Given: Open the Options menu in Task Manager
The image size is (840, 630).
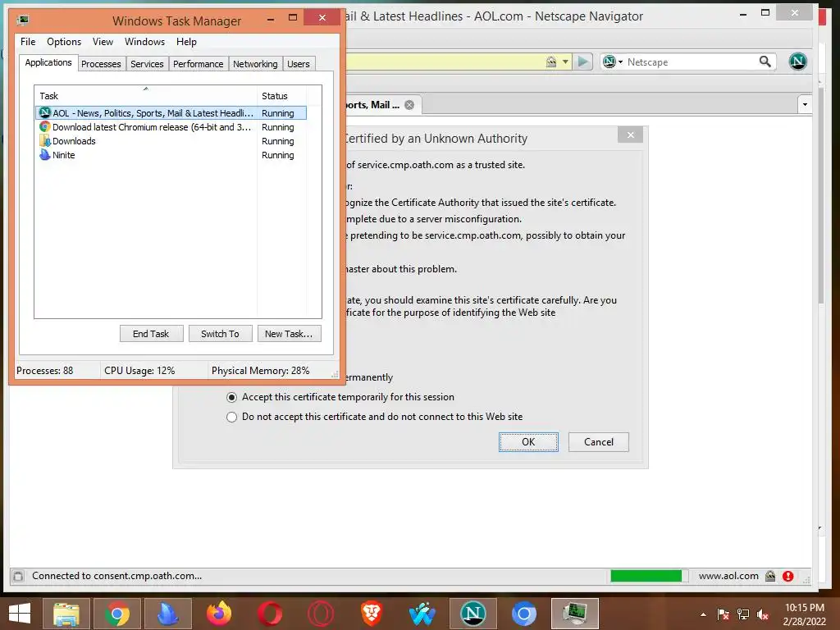Looking at the screenshot, I should coord(64,42).
